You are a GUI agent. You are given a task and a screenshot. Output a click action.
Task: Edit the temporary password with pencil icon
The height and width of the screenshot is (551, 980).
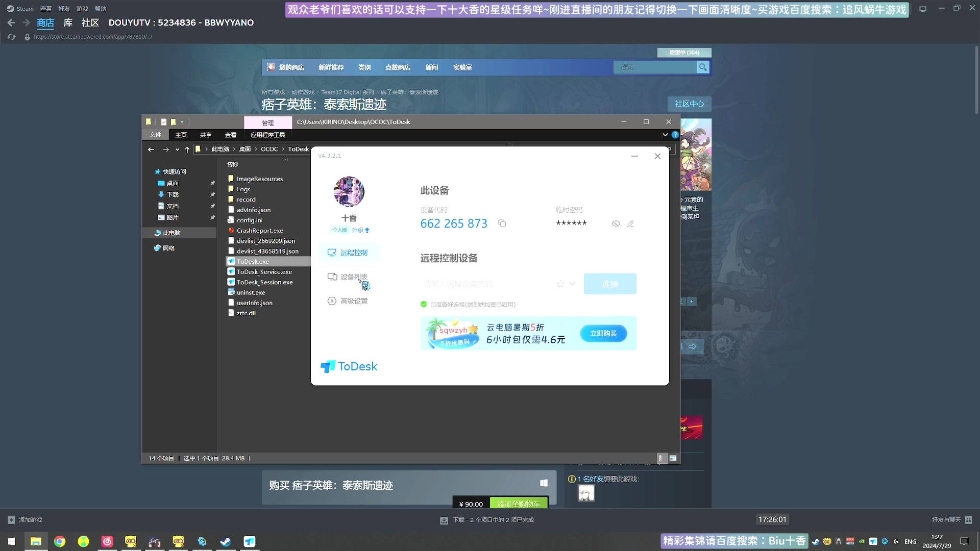pos(631,223)
